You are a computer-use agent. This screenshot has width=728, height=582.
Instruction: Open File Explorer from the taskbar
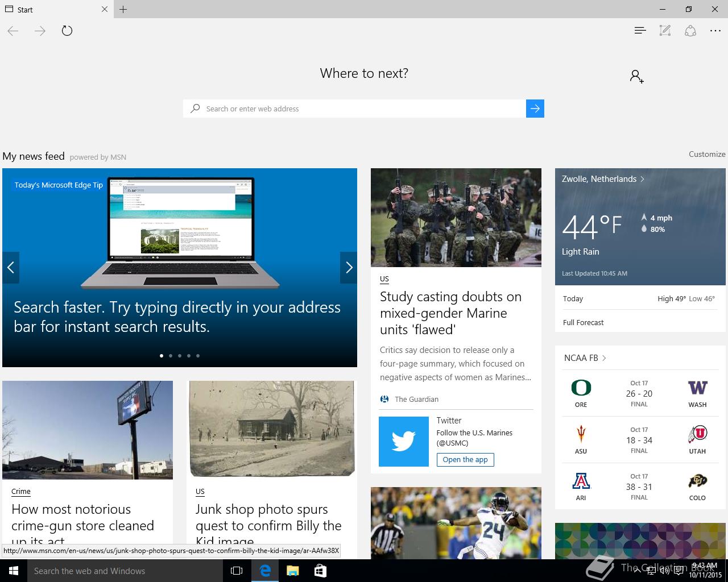(292, 571)
